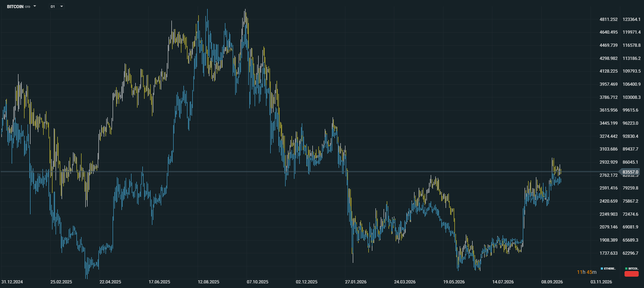644x288 pixels.
Task: Click the 07.10.2025 date label
Action: 258,282
